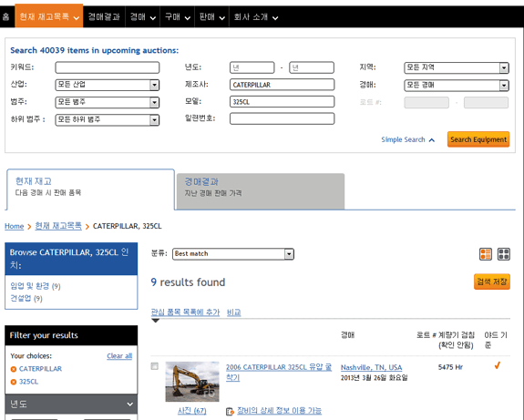Open the 하위 범주 subcategory dropdown
This screenshot has height=420, width=524.
[x=107, y=119]
